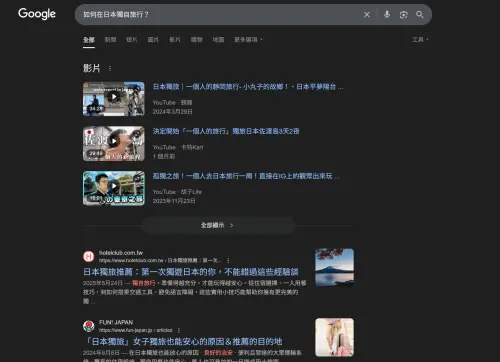Open the 工具 dropdown
The image size is (500, 362).
[420, 40]
